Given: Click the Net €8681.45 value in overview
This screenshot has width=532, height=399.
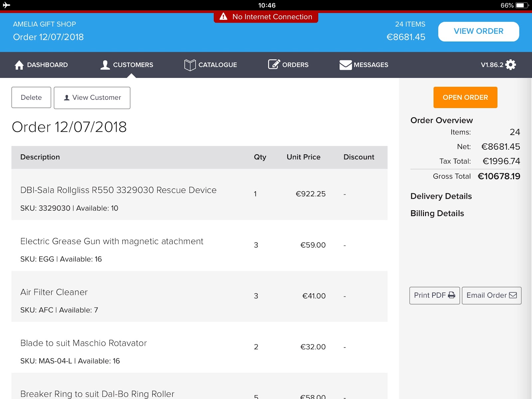Looking at the screenshot, I should [x=501, y=147].
